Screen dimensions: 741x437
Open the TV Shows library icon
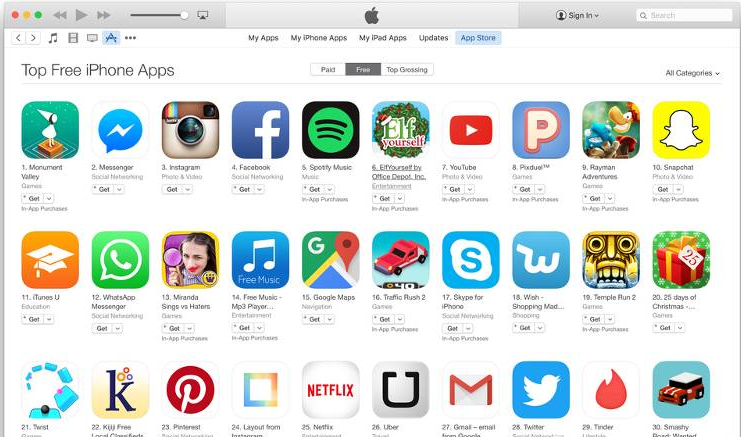point(92,38)
